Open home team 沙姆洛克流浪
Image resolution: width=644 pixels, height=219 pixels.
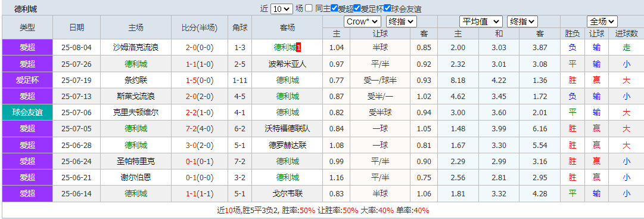tap(136, 48)
